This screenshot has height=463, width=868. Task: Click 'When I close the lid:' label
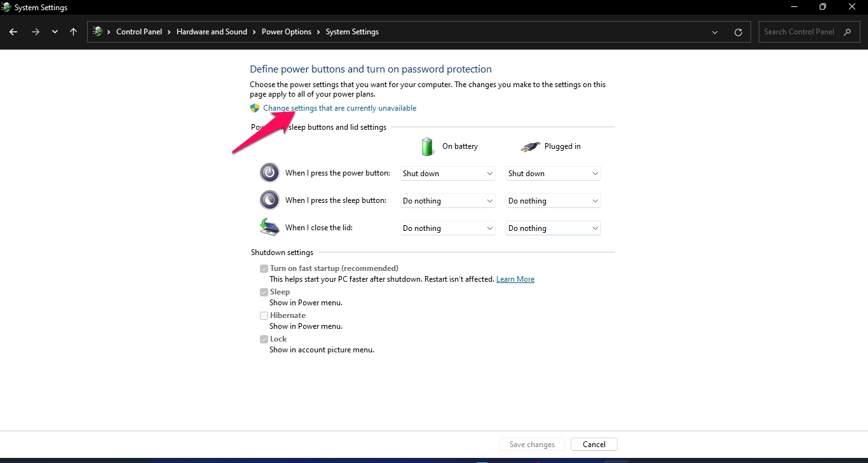[319, 228]
